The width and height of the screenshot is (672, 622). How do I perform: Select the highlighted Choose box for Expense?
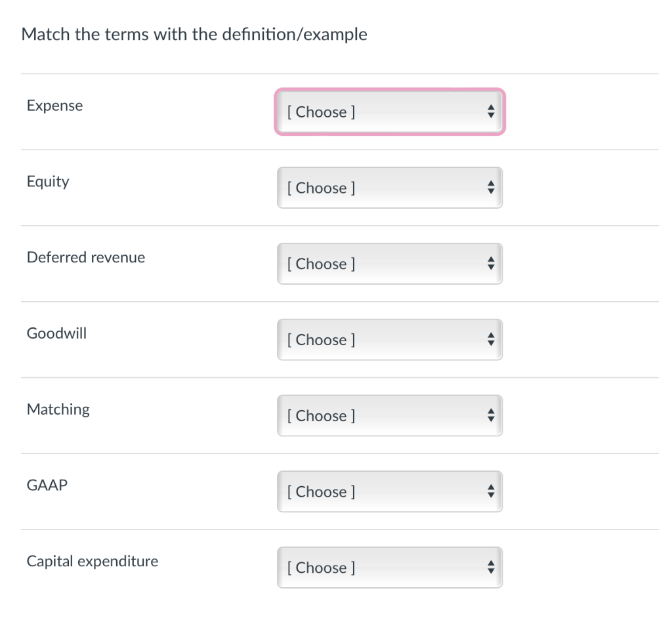click(390, 112)
